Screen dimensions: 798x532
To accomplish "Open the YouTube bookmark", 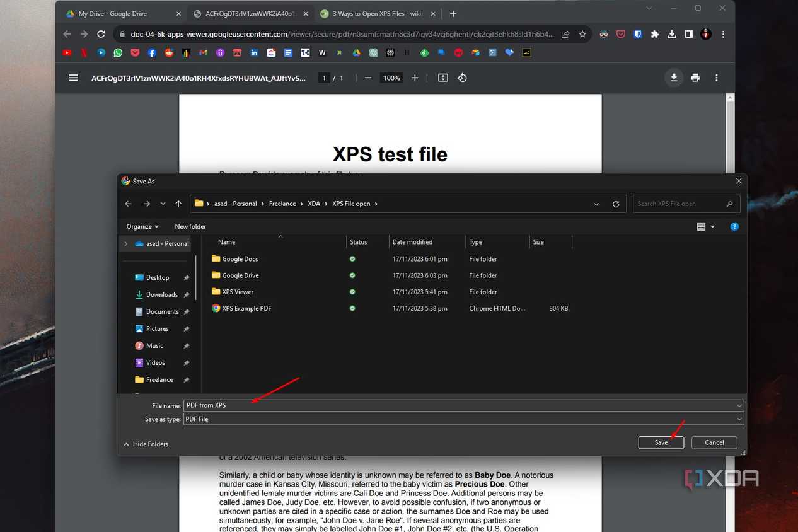I will (67, 53).
